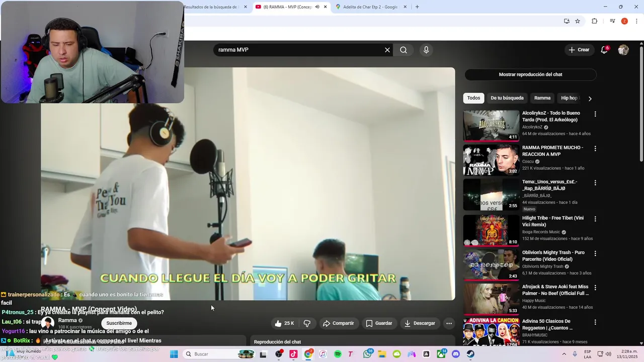This screenshot has height=362, width=644.
Task: Open Spotify from the taskbar
Action: 338,354
